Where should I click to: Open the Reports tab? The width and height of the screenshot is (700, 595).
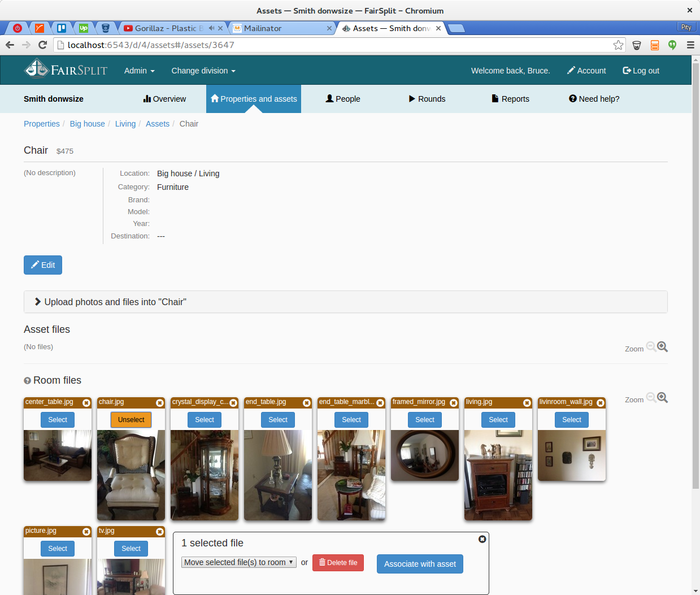click(x=511, y=99)
